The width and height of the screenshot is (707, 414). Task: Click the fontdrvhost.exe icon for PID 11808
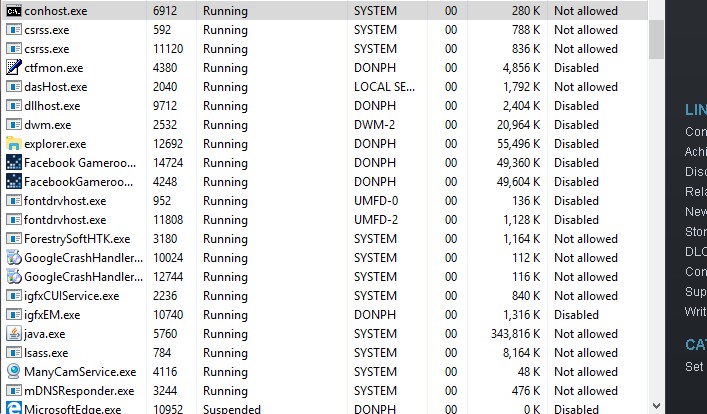(14, 220)
